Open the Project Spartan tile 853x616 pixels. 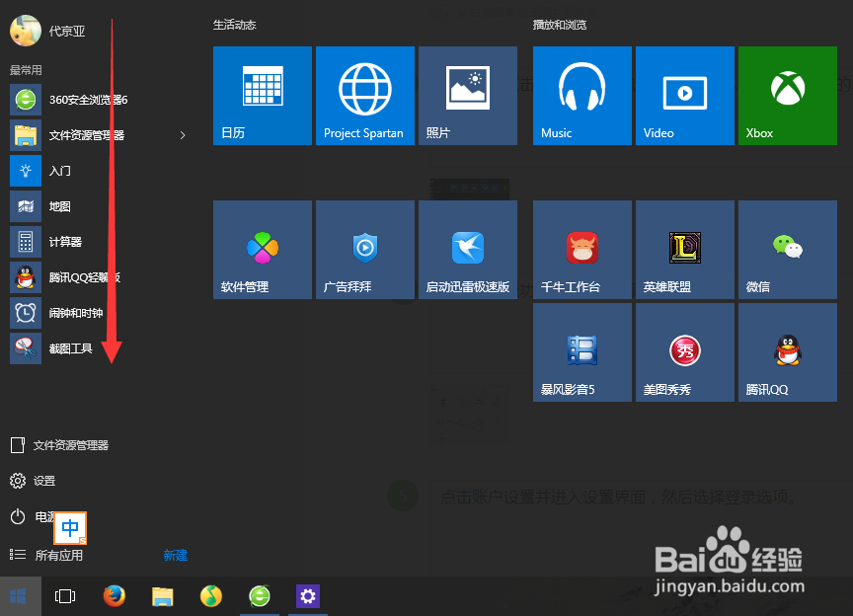pyautogui.click(x=364, y=95)
